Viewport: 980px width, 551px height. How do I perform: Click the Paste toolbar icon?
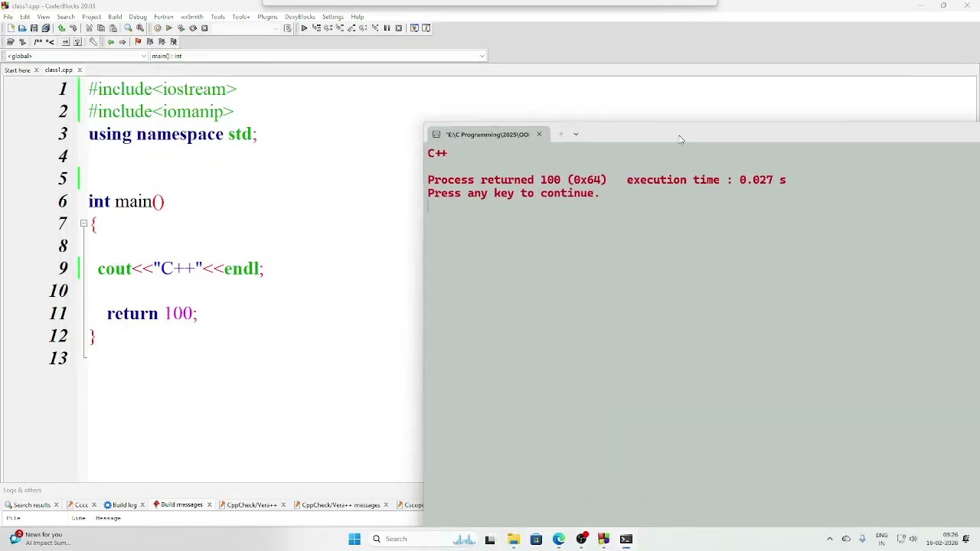point(113,28)
